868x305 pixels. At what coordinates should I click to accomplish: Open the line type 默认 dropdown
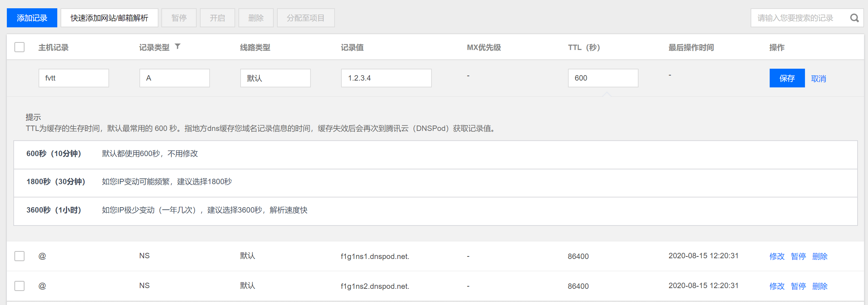coord(275,78)
